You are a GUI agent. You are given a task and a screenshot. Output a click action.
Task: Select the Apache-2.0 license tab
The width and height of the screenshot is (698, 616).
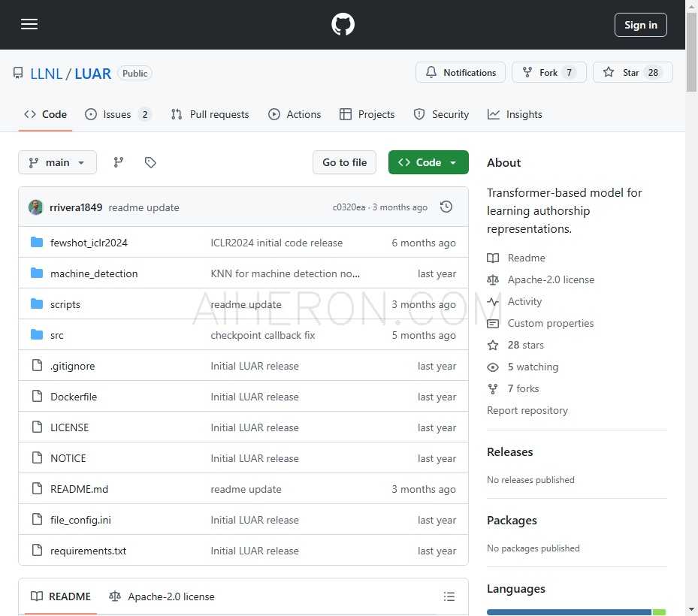point(162,596)
